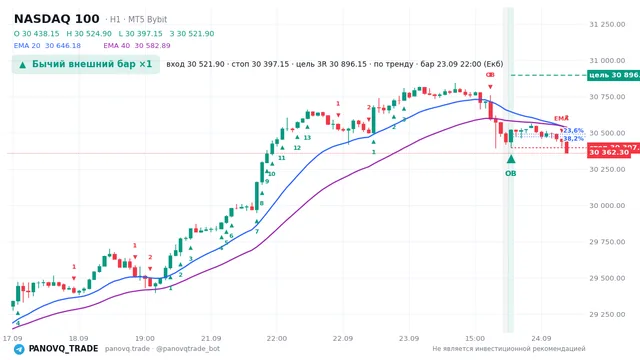Click the 24.09 date on the time axis
The image size is (640, 360).
pos(541,338)
